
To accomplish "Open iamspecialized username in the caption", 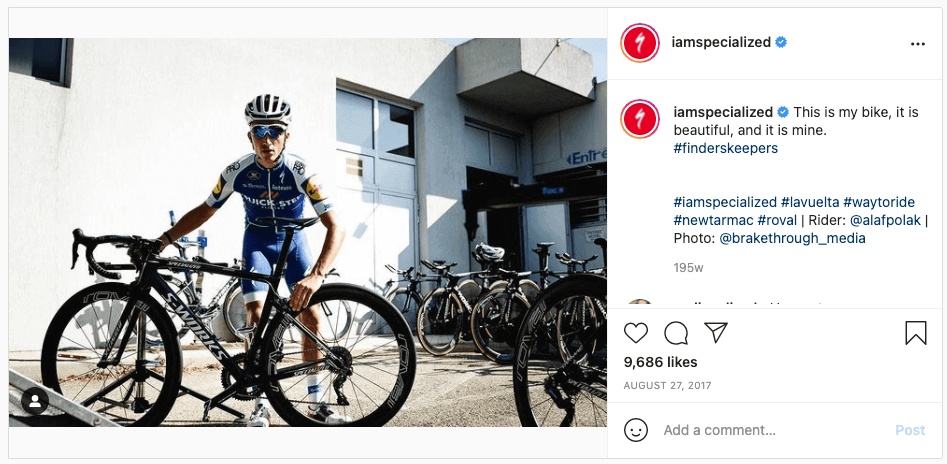I will tap(723, 112).
